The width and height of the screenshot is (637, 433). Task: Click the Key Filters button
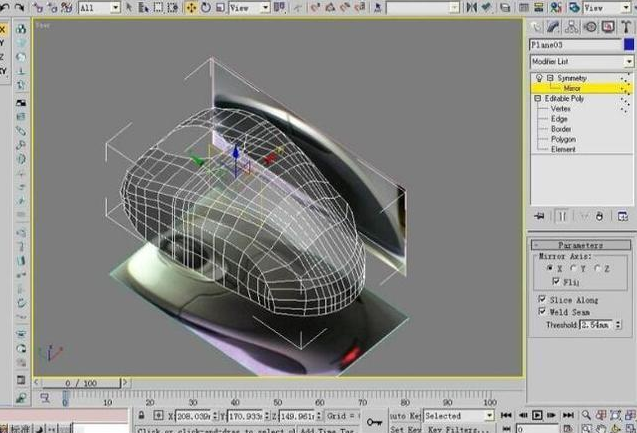coord(459,429)
